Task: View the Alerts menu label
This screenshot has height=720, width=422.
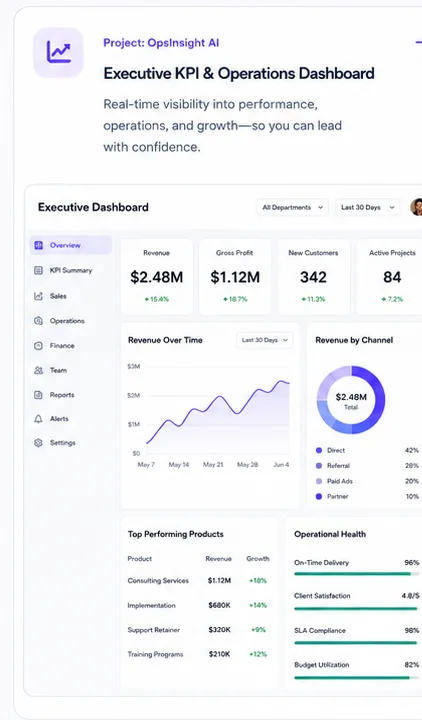Action: [x=59, y=419]
